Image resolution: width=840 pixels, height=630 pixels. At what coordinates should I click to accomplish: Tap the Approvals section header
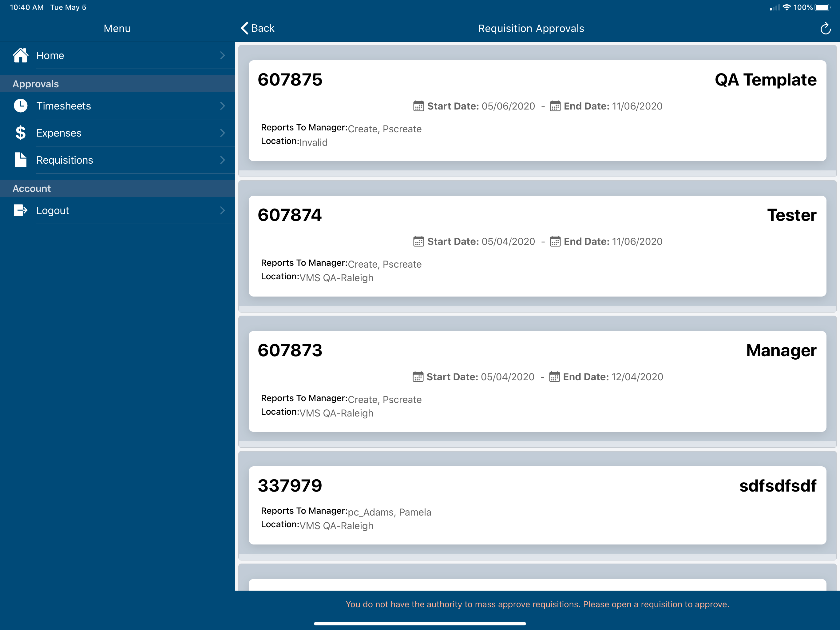pyautogui.click(x=117, y=84)
